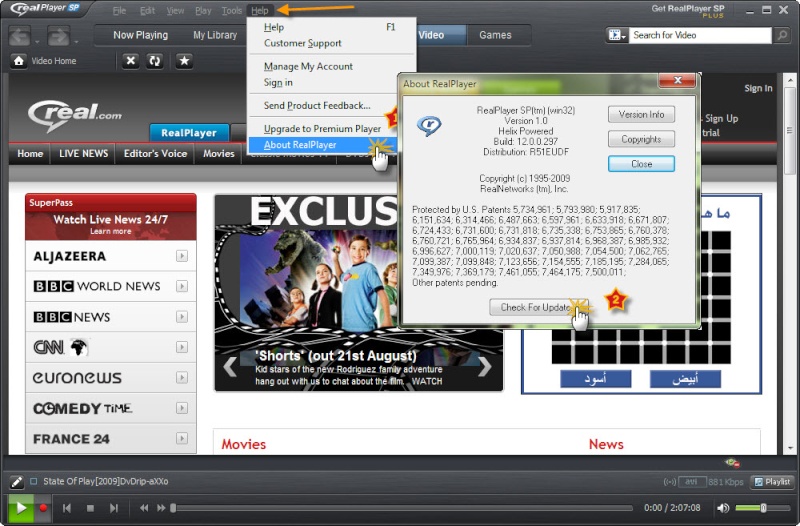Click next slide arrow on banner
This screenshot has width=800, height=526.
[x=485, y=366]
